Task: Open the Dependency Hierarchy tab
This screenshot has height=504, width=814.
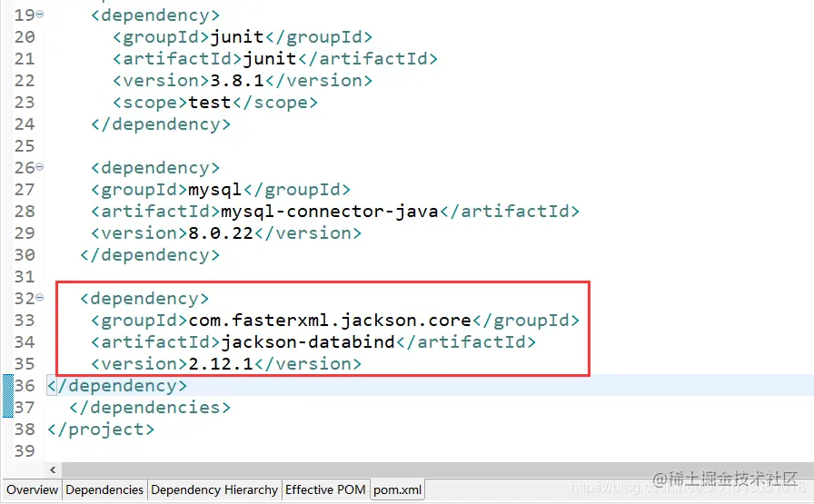Action: 214,489
